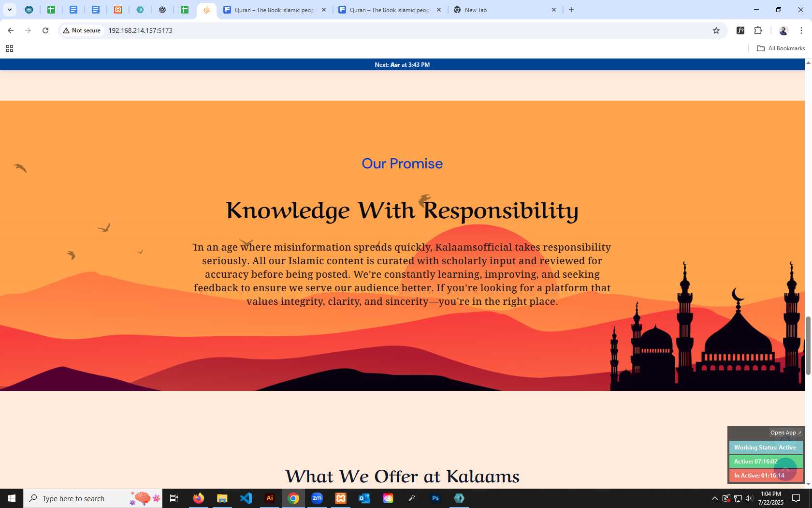The height and width of the screenshot is (508, 812).
Task: Click the Knowledge With Responsibility heading
Action: pos(402,210)
